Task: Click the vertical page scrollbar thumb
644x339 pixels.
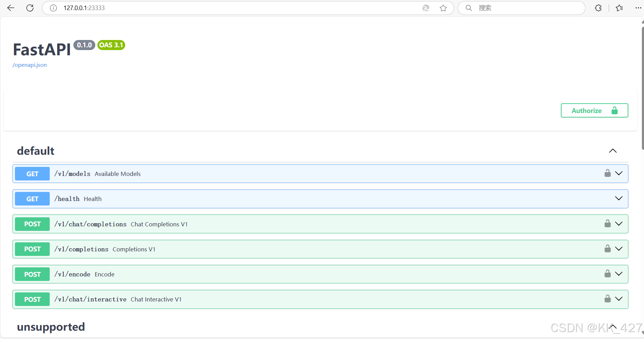Action: [643, 88]
